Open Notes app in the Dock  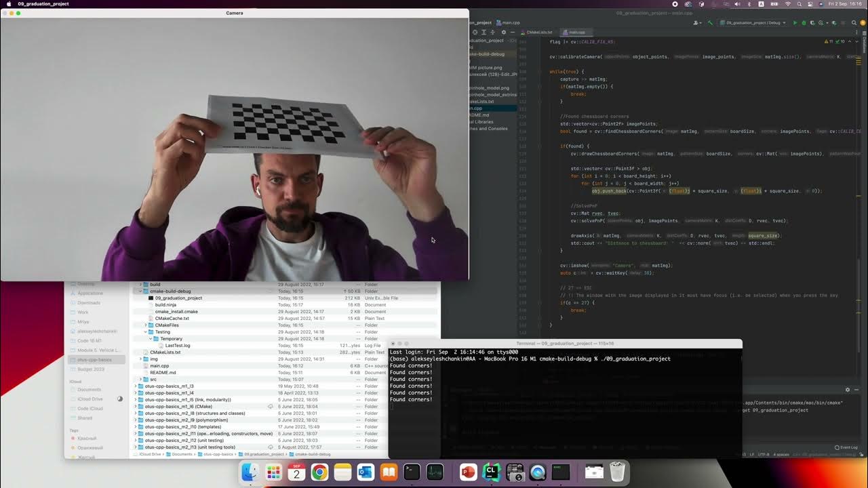click(x=342, y=472)
